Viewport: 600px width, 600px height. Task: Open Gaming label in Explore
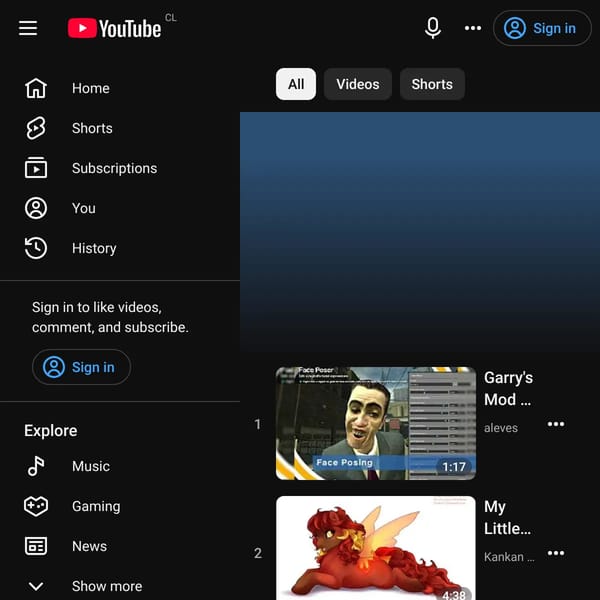(x=96, y=506)
